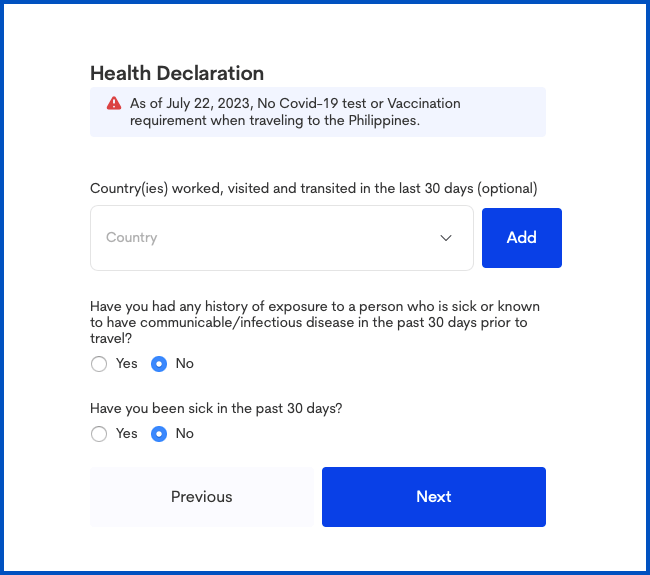Click the blue Add button
650x575 pixels.
pos(521,238)
